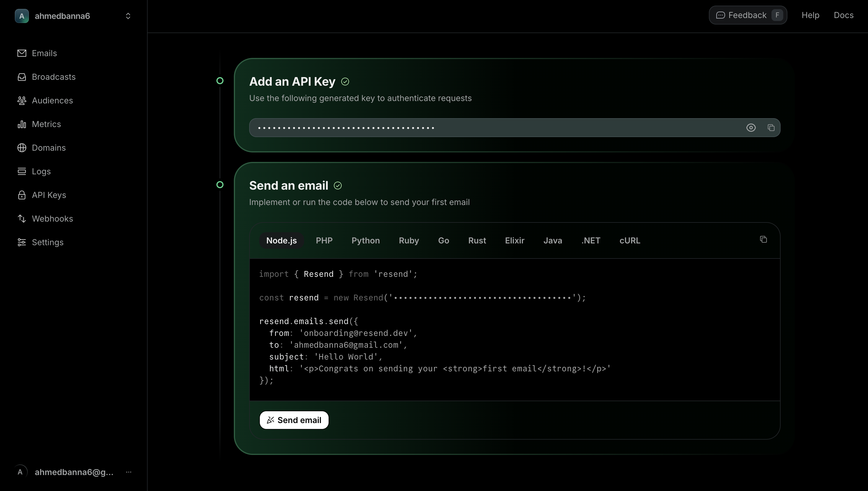The height and width of the screenshot is (491, 868).
Task: Click the Feedback chat bubble icon
Action: [x=720, y=15]
